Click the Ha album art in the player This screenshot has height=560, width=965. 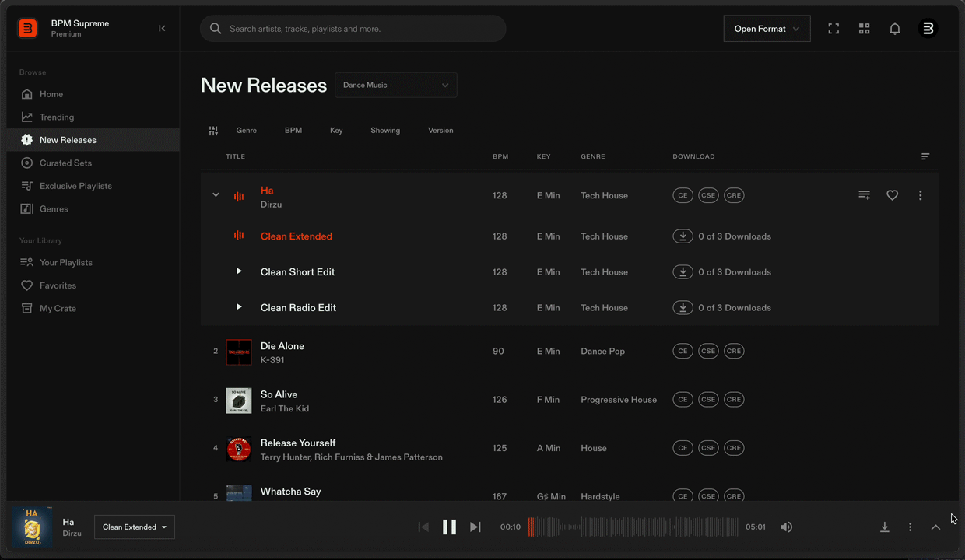32,527
